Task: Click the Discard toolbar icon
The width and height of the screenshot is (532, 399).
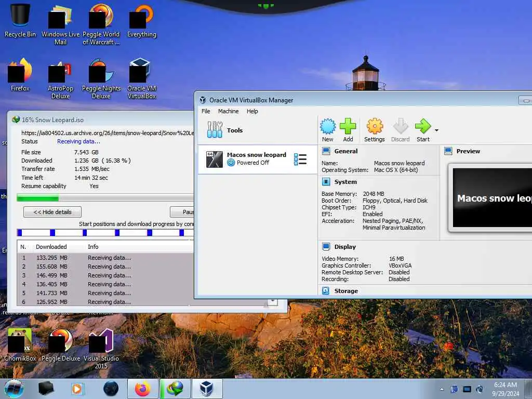Action: 401,130
